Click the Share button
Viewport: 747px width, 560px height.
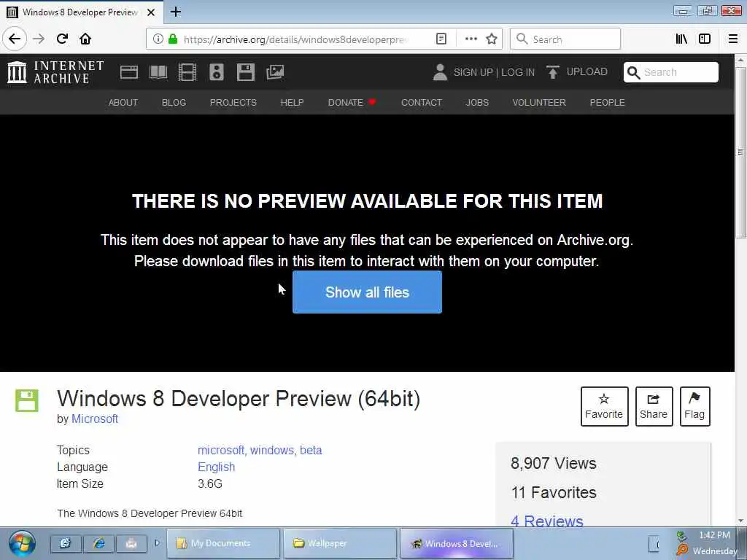click(x=654, y=406)
